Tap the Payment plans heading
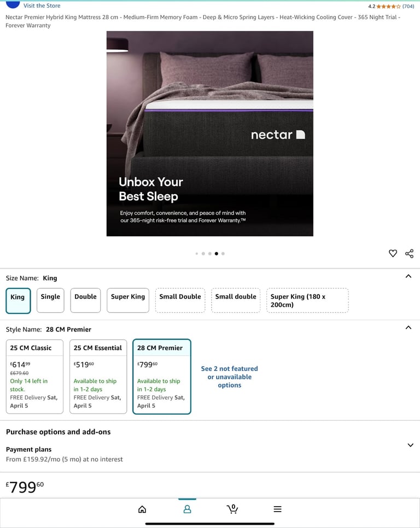420x528 pixels. pyautogui.click(x=29, y=450)
